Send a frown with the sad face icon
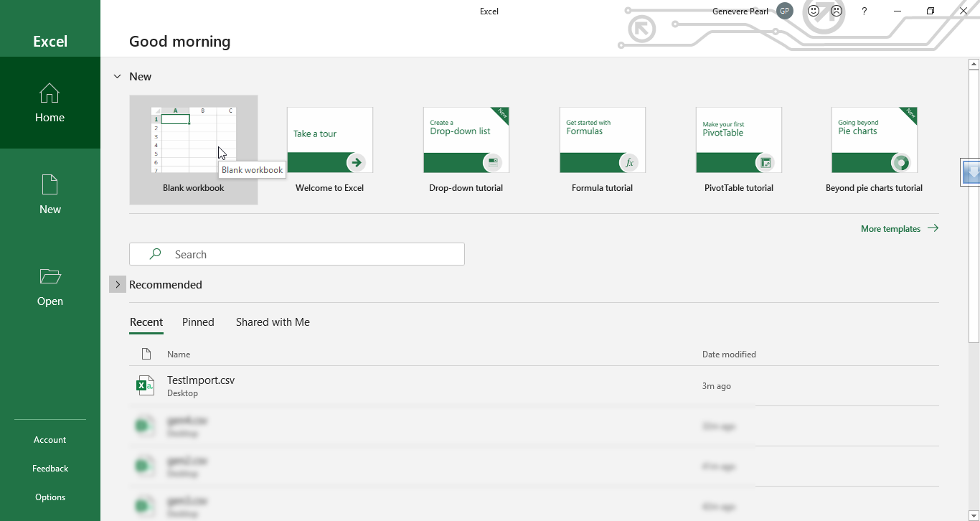980x521 pixels. coord(837,11)
